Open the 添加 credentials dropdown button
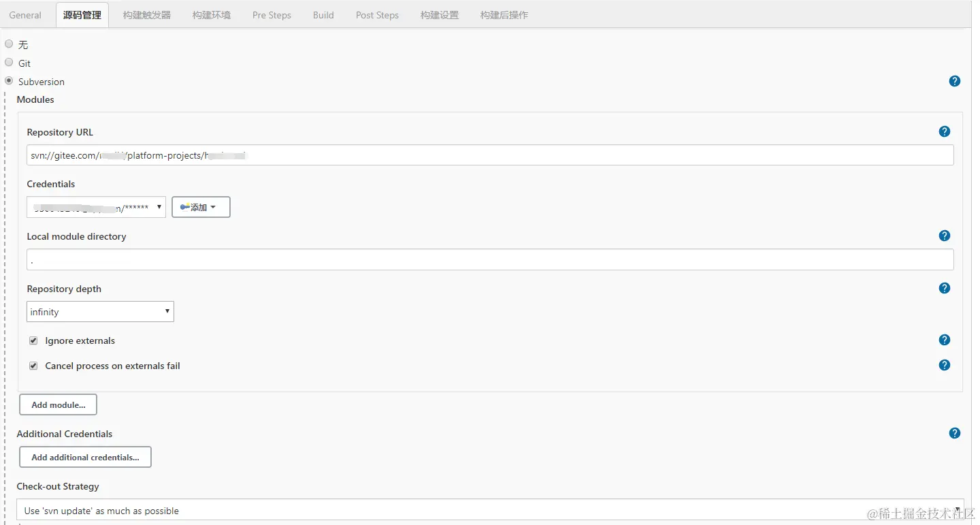Image resolution: width=980 pixels, height=525 pixels. (x=201, y=207)
